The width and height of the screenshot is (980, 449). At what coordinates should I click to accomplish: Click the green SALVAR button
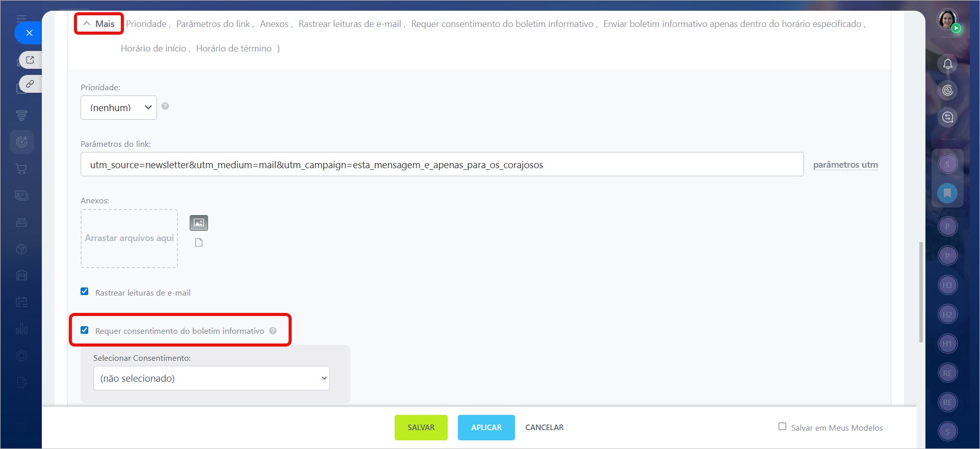pyautogui.click(x=421, y=428)
